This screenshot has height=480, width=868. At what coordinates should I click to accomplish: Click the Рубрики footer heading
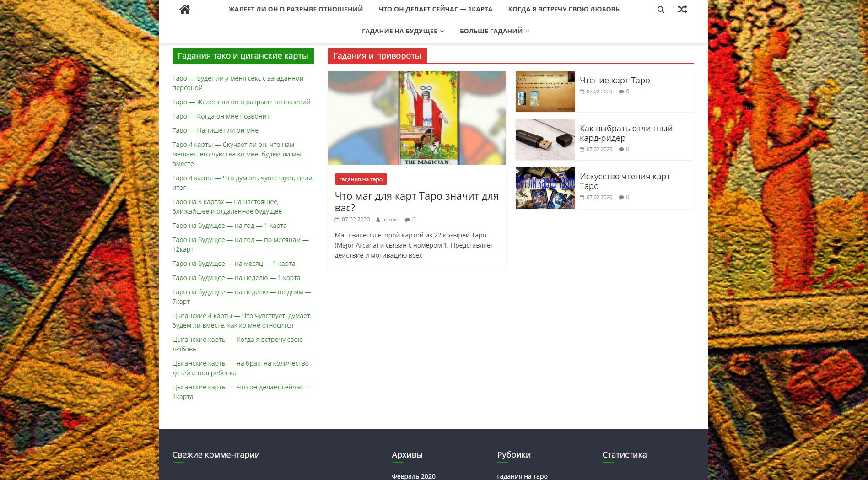[514, 455]
